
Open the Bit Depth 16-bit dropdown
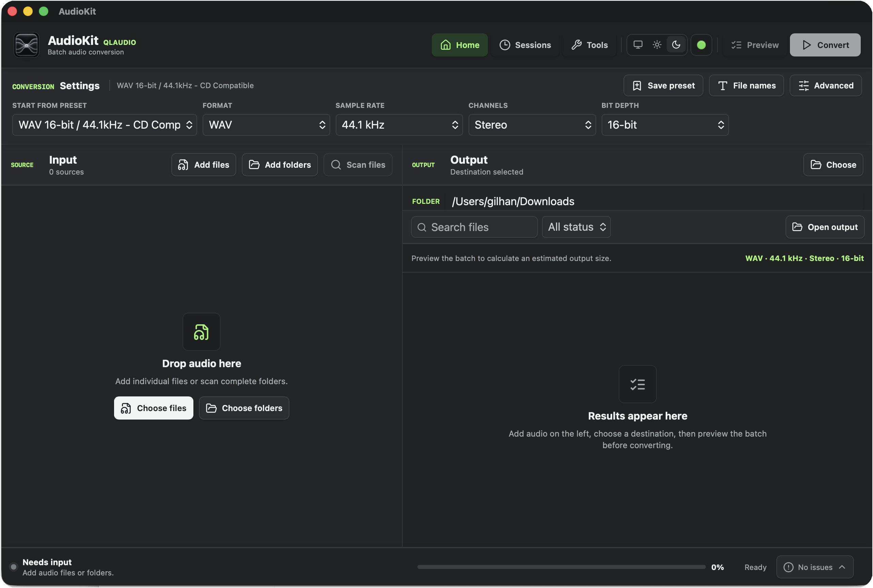click(665, 125)
